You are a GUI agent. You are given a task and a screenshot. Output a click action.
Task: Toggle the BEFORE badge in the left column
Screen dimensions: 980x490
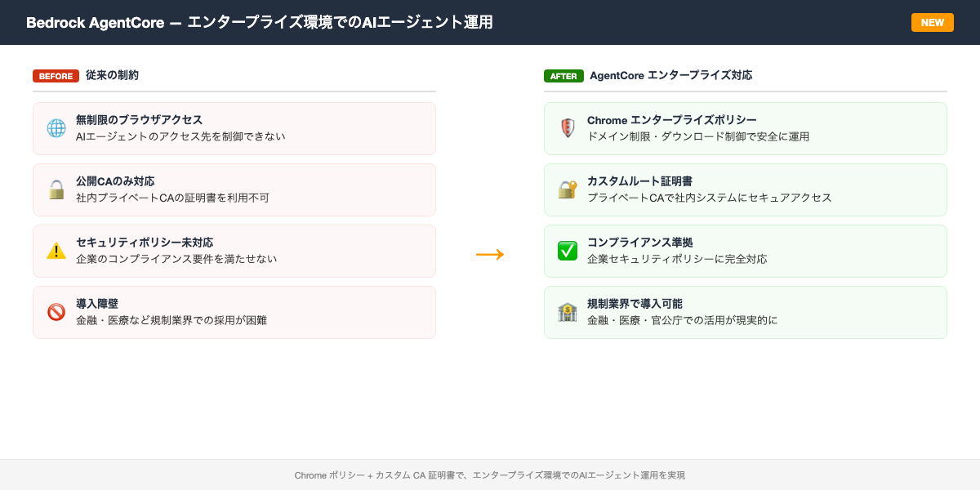point(56,76)
